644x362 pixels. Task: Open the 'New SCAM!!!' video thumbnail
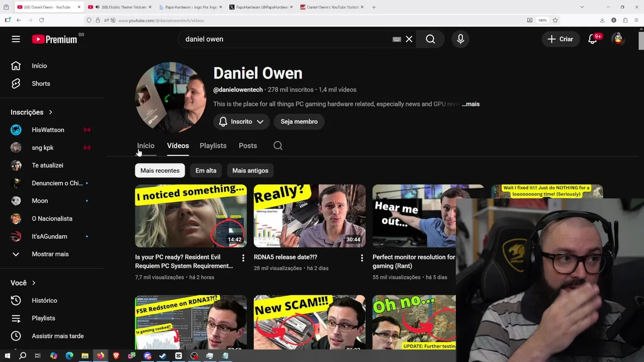coord(309,322)
